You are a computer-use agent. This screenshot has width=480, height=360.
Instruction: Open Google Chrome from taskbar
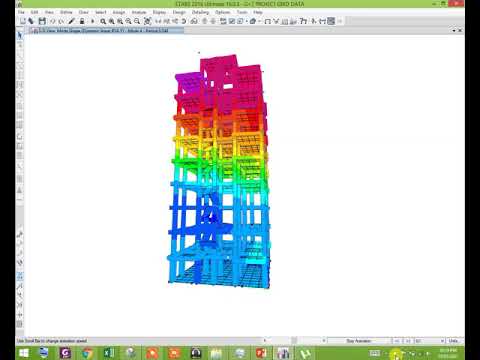[x=87, y=353]
